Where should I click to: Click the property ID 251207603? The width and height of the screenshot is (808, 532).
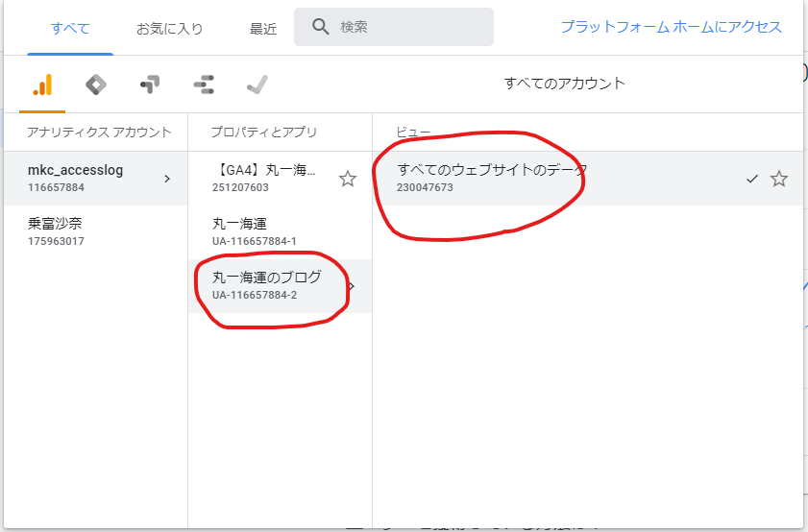[240, 187]
